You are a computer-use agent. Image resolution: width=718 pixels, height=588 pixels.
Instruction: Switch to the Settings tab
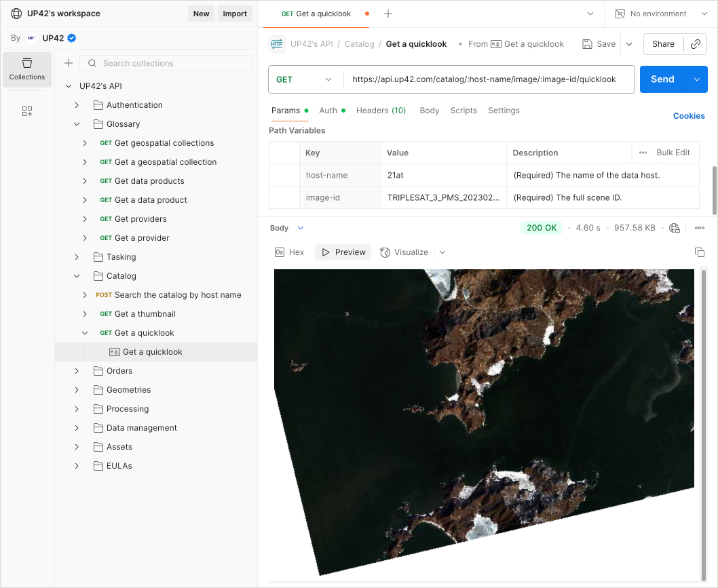click(x=504, y=111)
